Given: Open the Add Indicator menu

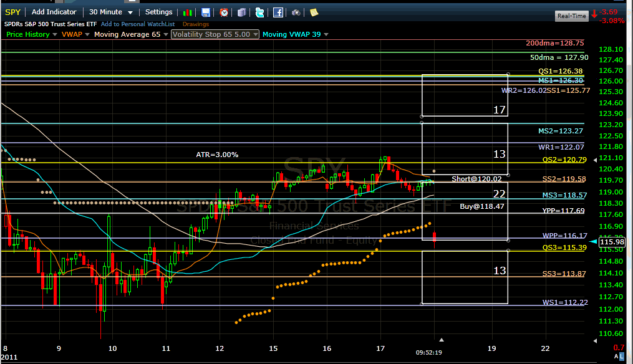Looking at the screenshot, I should [54, 12].
